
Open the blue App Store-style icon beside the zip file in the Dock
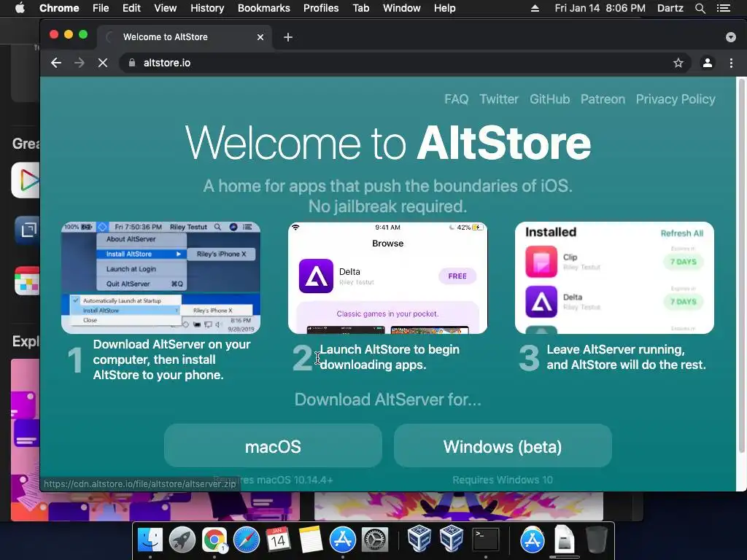click(x=532, y=540)
